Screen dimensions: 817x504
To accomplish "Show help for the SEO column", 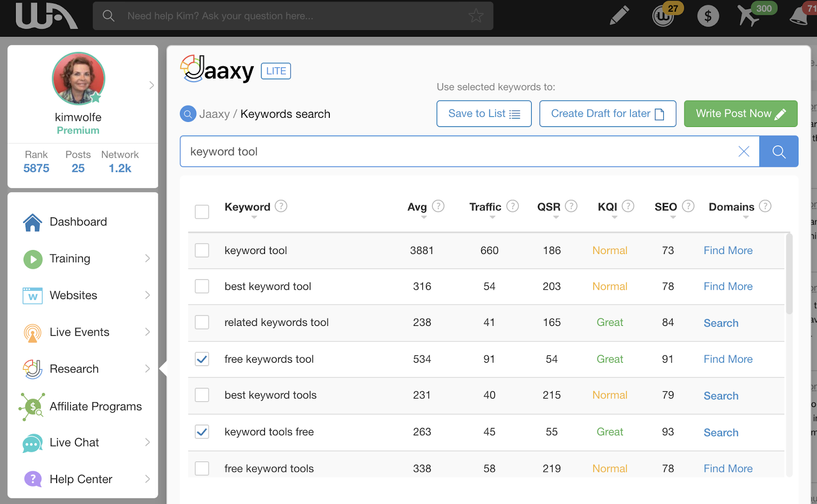I will coord(688,206).
